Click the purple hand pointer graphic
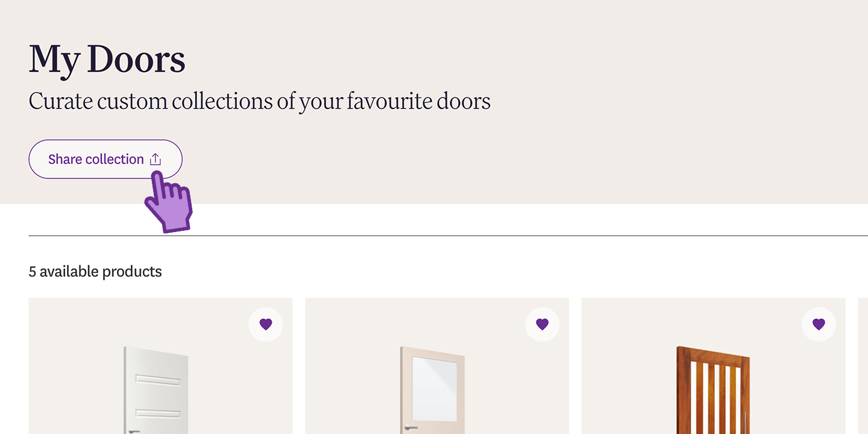Screen dimensions: 868x434 170,205
